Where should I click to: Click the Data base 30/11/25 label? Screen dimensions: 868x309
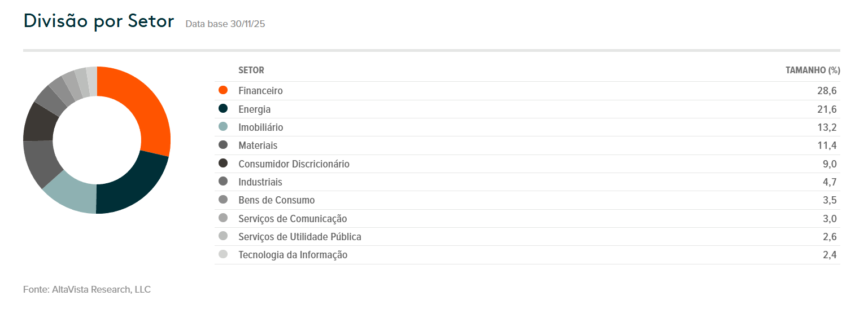[x=225, y=24]
